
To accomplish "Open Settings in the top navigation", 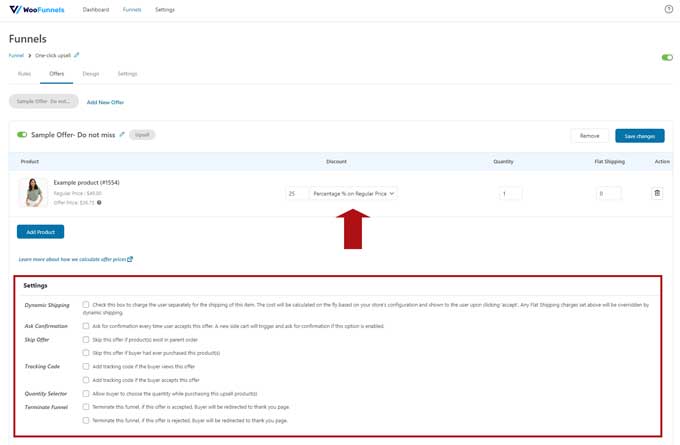I will click(165, 10).
